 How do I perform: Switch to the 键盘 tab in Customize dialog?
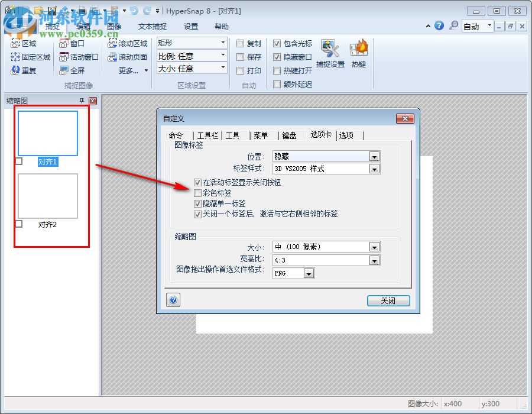pos(289,135)
